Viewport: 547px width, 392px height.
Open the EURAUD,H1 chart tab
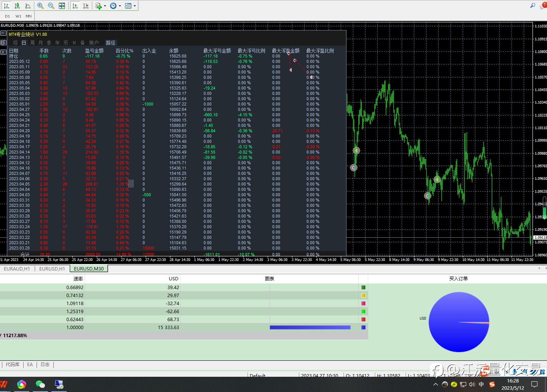pyautogui.click(x=17, y=269)
